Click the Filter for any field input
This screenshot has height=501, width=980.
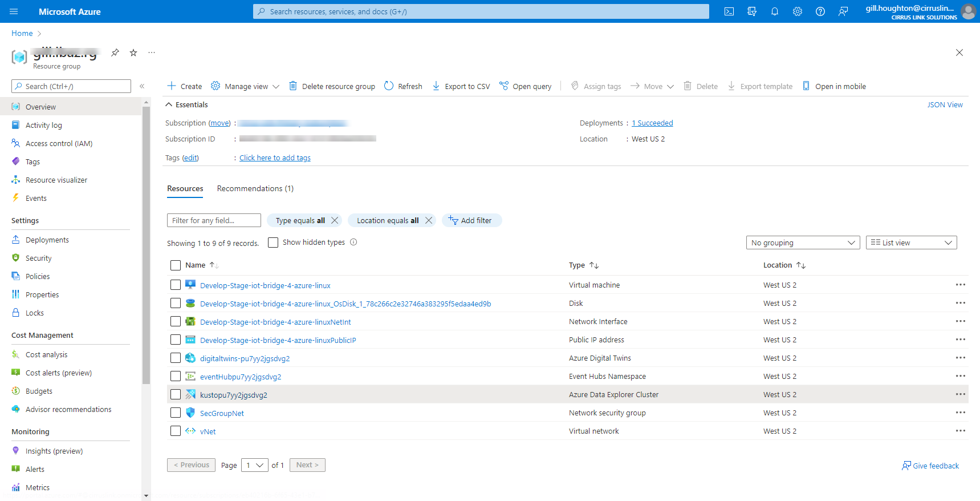tap(214, 220)
